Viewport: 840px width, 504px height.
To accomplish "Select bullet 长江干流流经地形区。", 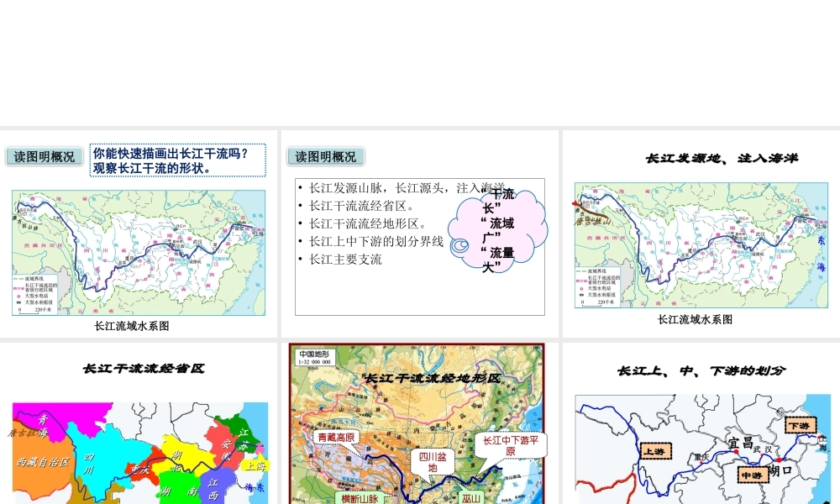I will [367, 223].
